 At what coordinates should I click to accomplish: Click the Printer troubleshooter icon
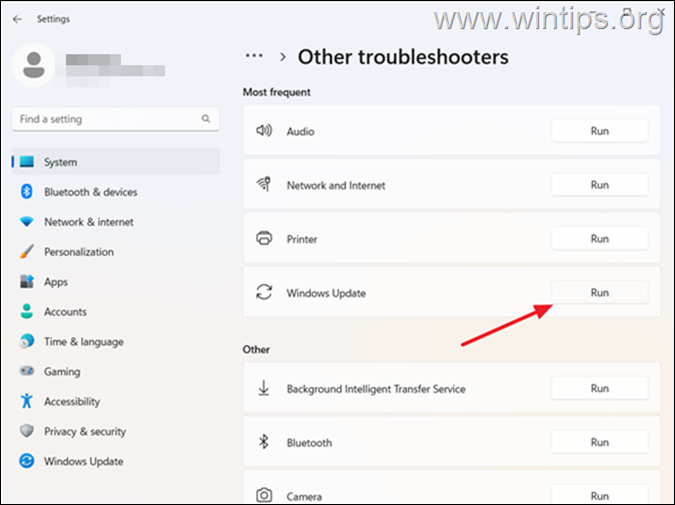[x=264, y=238]
